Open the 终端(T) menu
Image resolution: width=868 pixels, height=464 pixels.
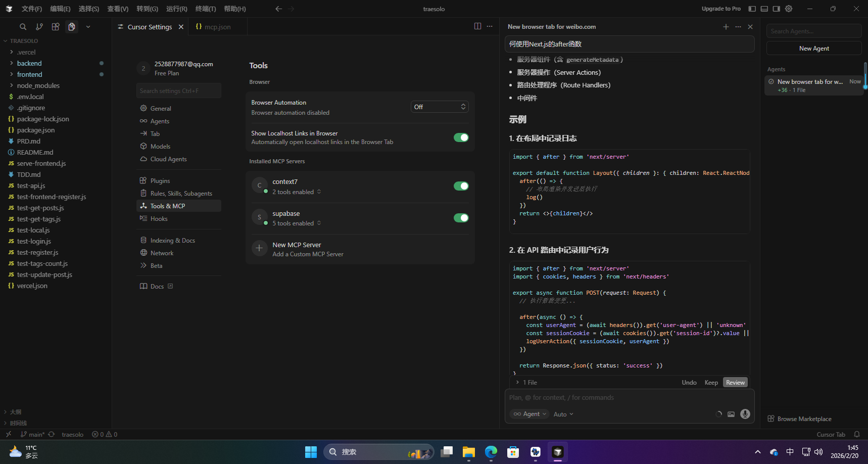(206, 9)
